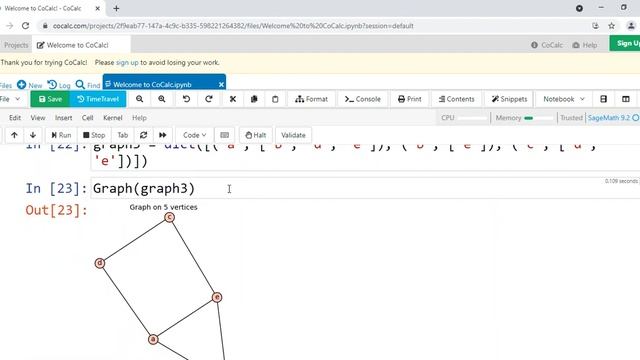Open TimeTravel history
This screenshot has width=640, height=360.
click(98, 99)
